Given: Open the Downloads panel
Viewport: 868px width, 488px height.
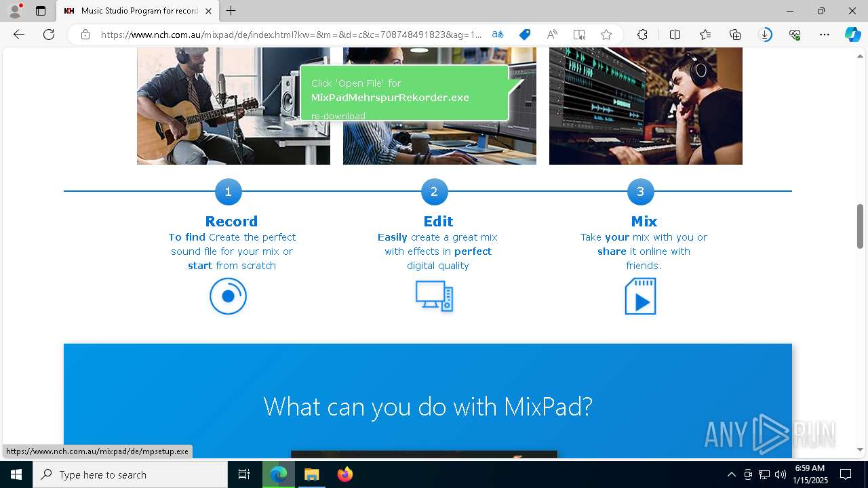Looking at the screenshot, I should [x=765, y=35].
